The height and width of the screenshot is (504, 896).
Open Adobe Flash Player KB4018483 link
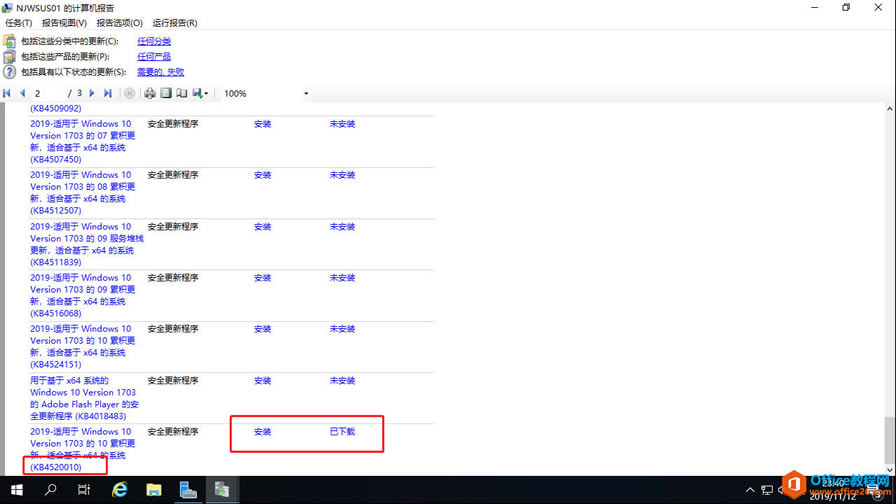[x=85, y=398]
